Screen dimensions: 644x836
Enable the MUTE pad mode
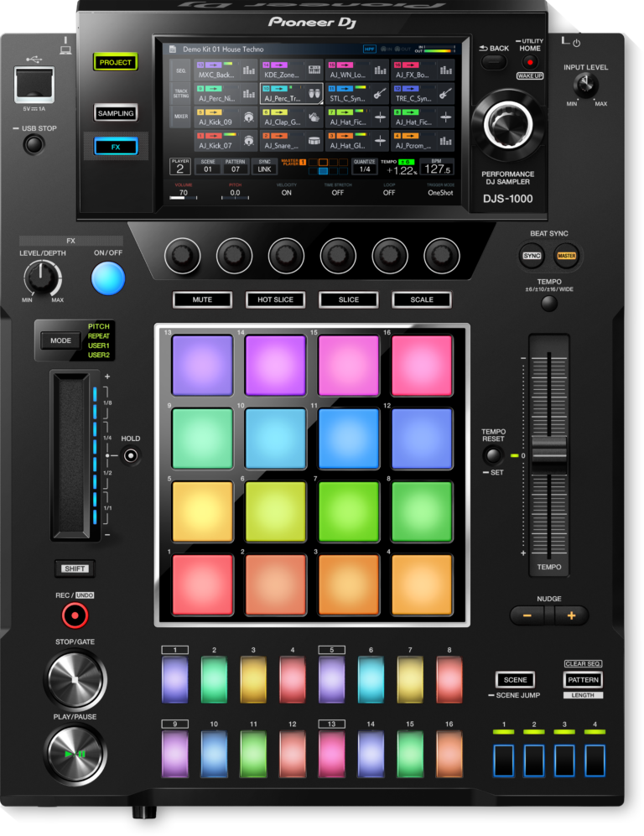coord(202,299)
